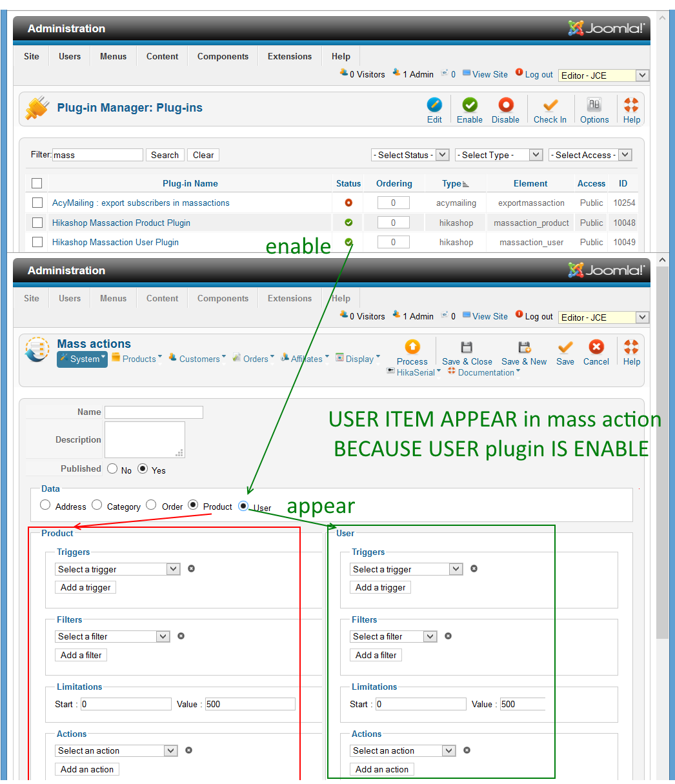Remove the Product trigger row icon

click(x=191, y=568)
